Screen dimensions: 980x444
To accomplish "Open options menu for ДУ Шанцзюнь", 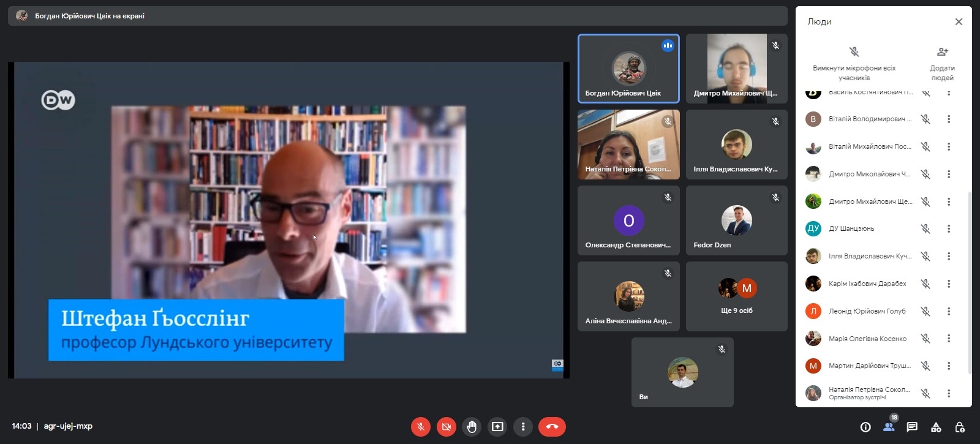I will tap(949, 229).
